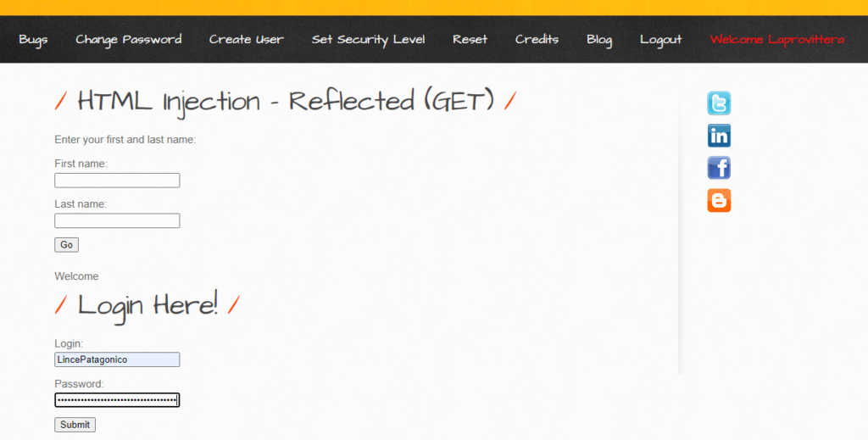
Task: Click the red Welcome Laprovittera text
Action: (776, 40)
